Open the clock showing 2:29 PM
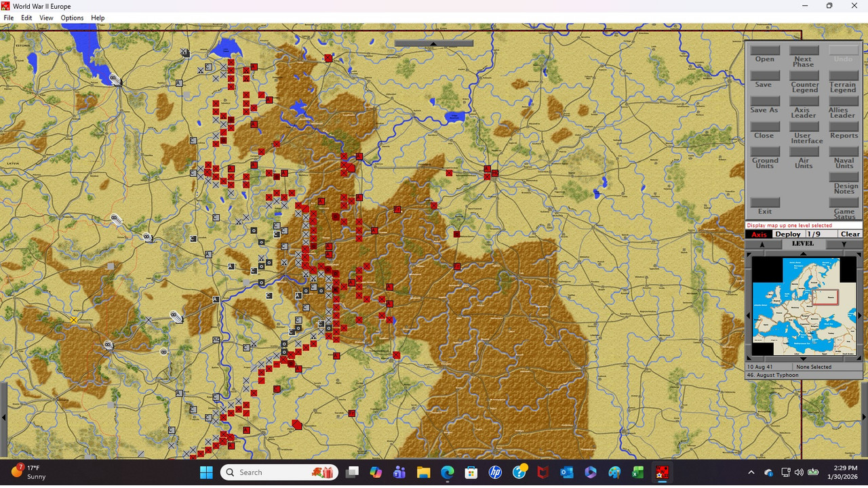Screen dimensions: 868x488 (x=843, y=472)
